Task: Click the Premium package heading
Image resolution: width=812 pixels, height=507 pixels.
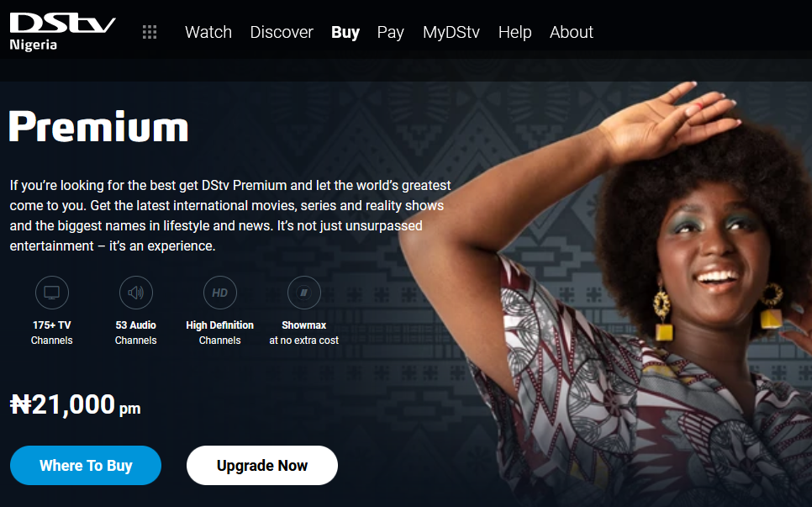Action: 99,126
